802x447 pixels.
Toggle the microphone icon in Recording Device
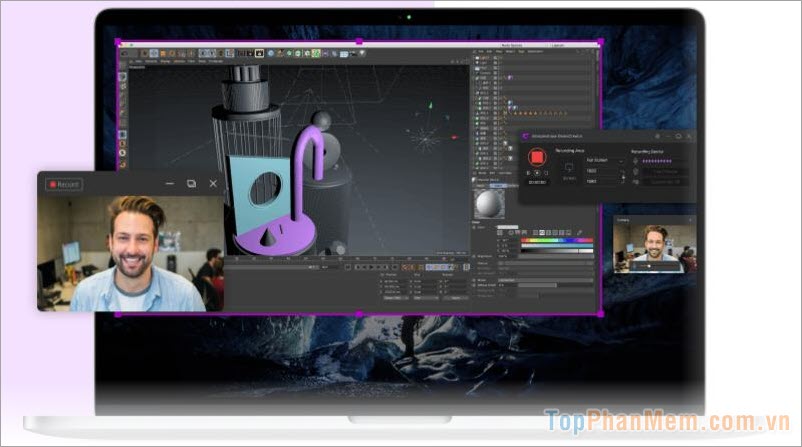click(635, 161)
